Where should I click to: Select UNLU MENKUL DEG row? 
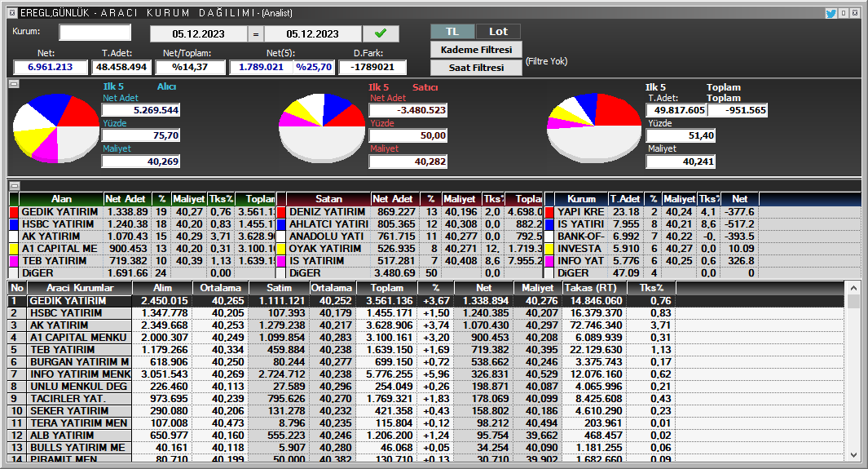tap(425, 387)
